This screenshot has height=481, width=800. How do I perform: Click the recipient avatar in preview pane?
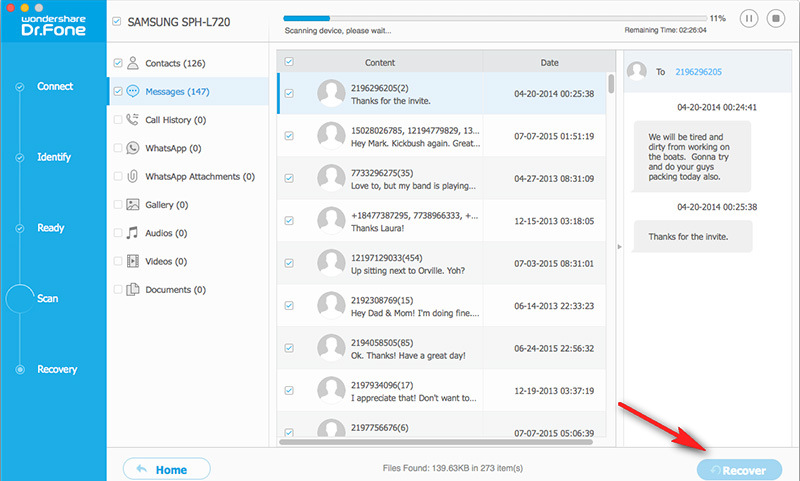pos(637,71)
